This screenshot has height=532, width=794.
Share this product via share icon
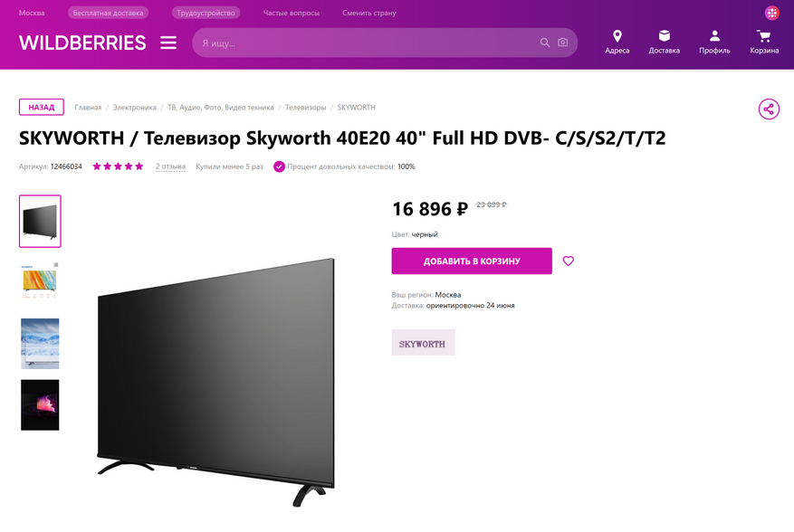click(769, 109)
